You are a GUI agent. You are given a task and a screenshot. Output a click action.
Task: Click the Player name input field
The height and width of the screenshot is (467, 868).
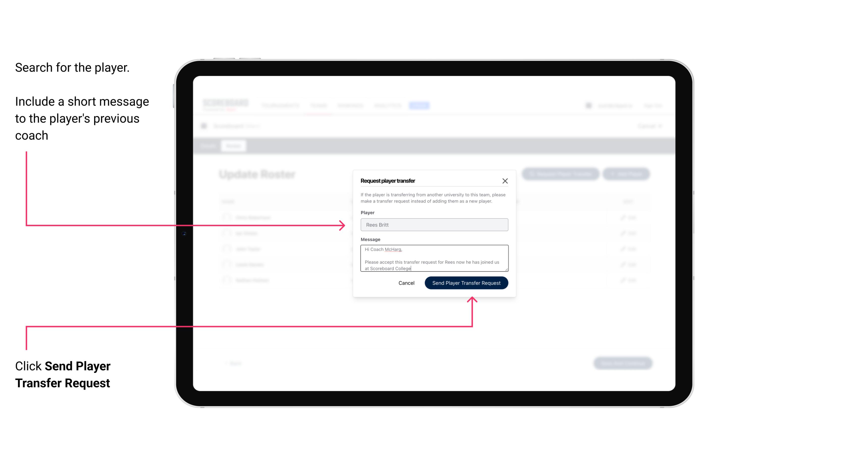[x=434, y=225]
